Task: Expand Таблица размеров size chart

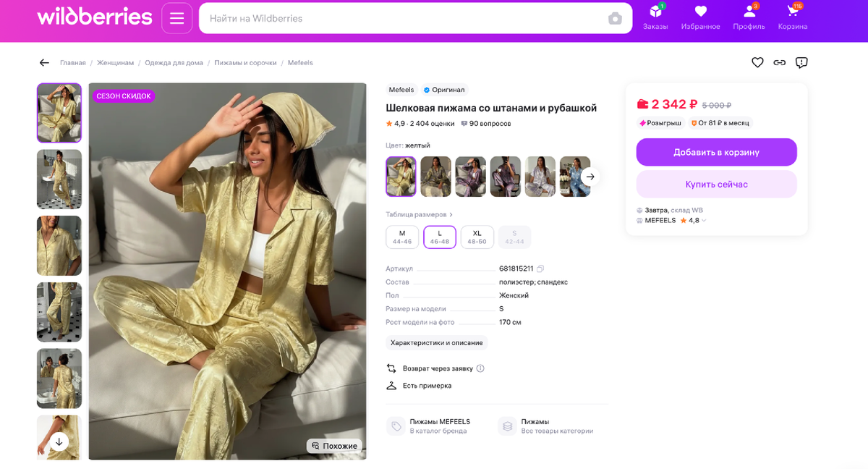Action: [420, 215]
